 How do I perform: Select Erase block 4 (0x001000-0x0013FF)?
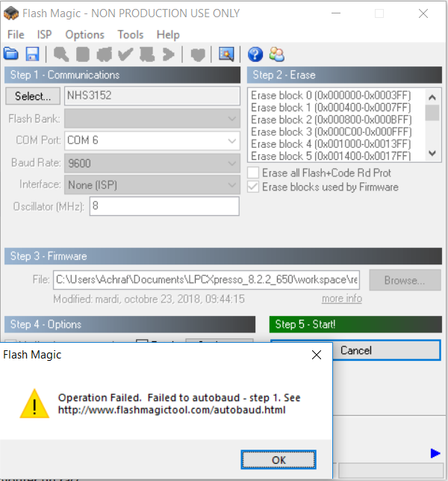[331, 144]
